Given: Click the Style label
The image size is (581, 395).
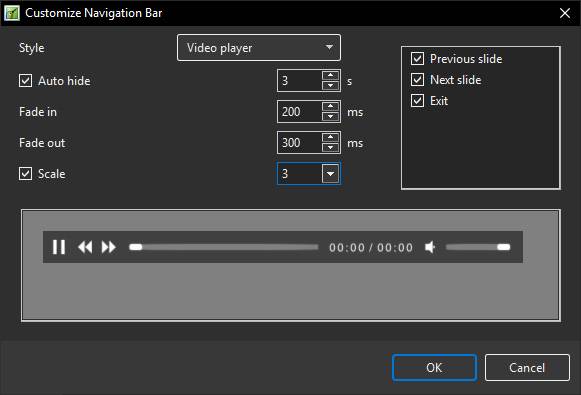Looking at the screenshot, I should (31, 48).
